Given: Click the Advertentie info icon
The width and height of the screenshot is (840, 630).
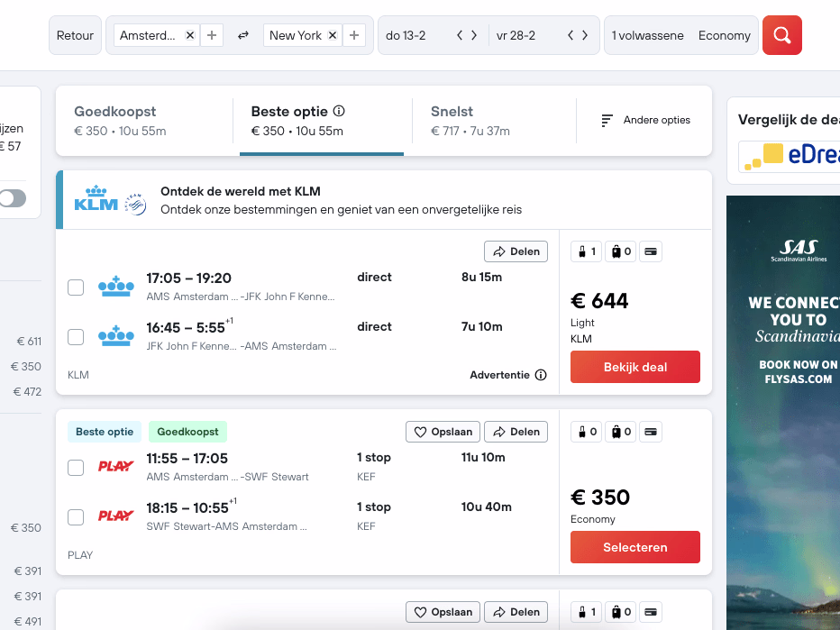Looking at the screenshot, I should 541,375.
